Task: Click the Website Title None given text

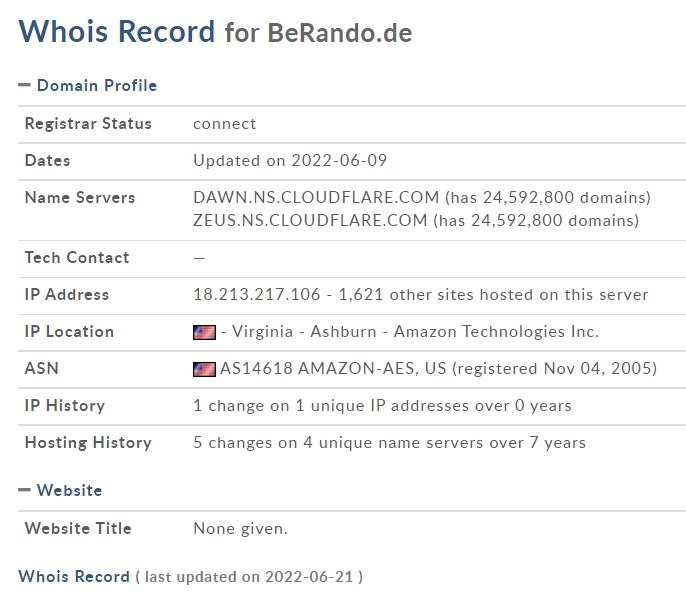Action: [240, 529]
